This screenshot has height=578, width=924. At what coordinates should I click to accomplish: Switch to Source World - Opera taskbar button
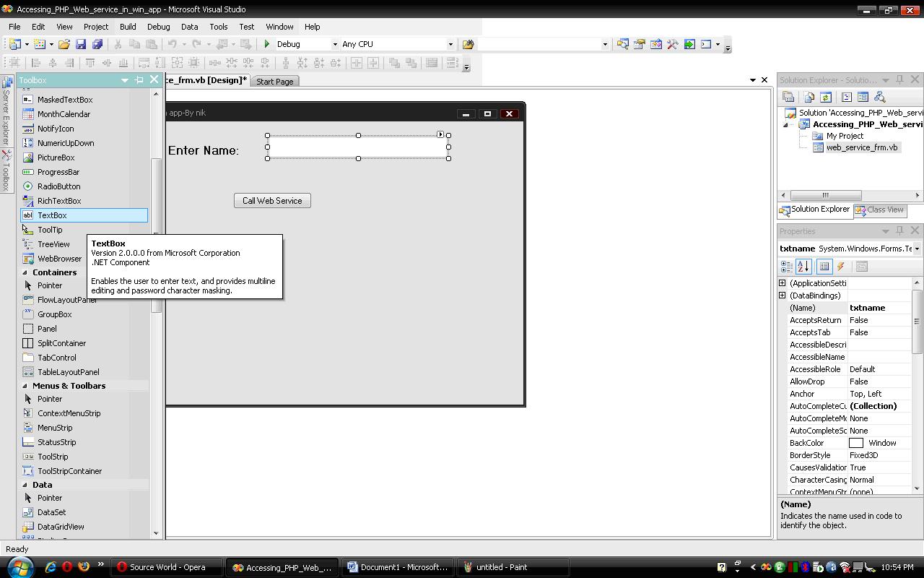pyautogui.click(x=167, y=567)
